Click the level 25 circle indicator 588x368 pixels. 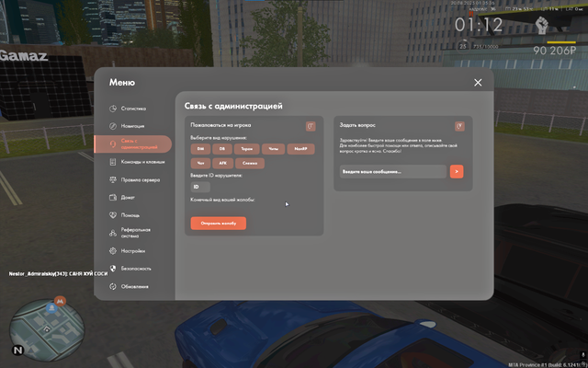click(463, 47)
